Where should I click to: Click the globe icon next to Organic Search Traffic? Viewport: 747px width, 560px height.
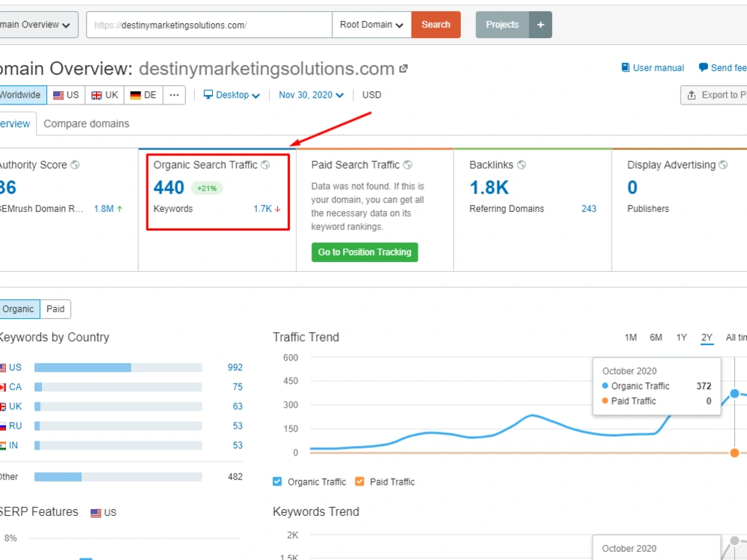pos(265,165)
